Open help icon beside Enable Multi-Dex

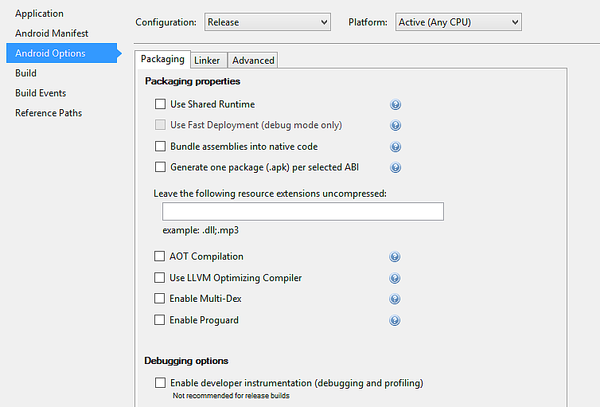(396, 299)
